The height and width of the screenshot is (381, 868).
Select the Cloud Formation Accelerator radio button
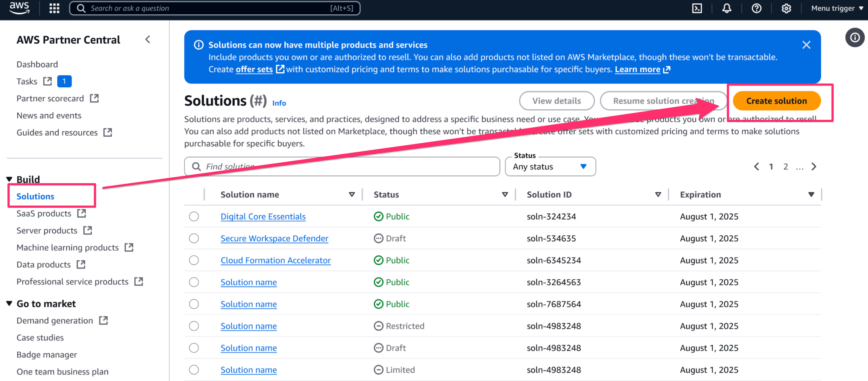coord(194,260)
